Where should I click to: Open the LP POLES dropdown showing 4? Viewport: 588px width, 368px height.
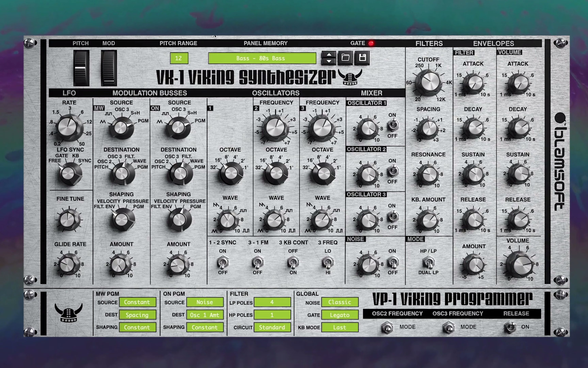272,302
